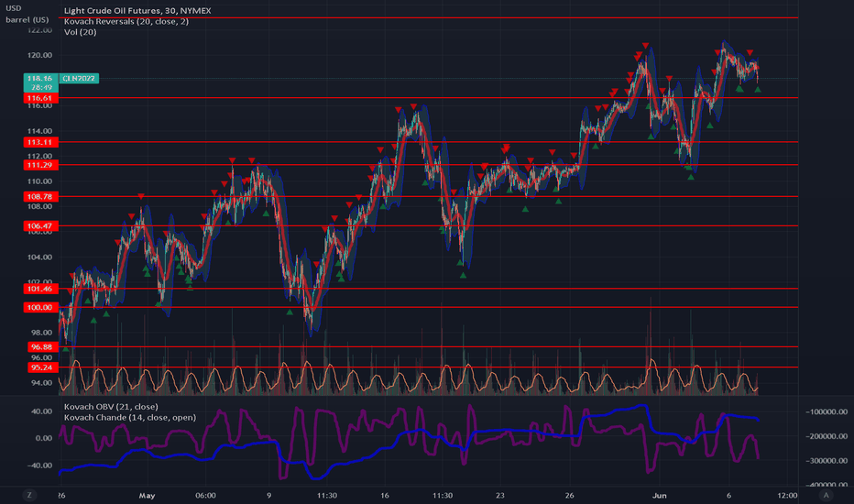Select the 100.00 horizontal line label

coord(41,307)
